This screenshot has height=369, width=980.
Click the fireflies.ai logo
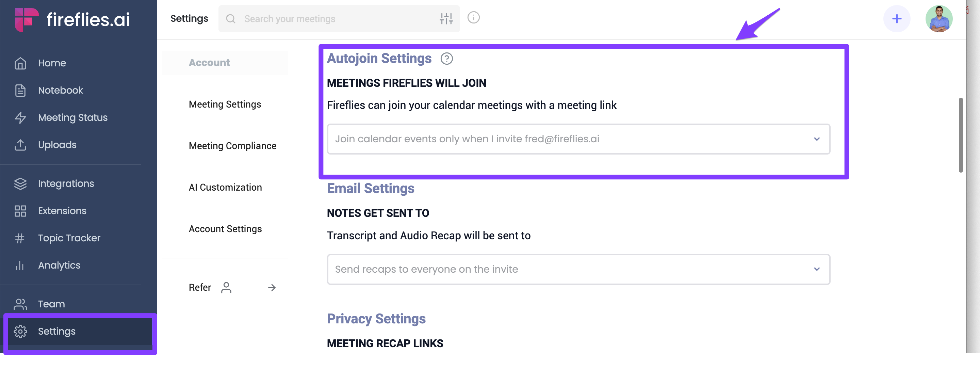[72, 19]
